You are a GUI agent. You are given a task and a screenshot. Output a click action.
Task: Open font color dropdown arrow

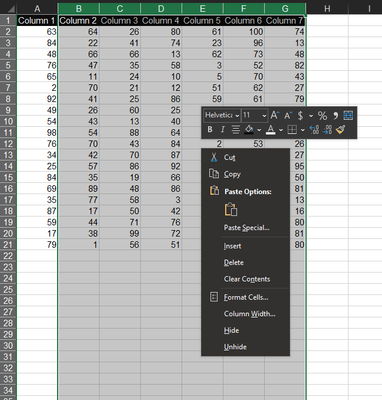click(x=281, y=130)
